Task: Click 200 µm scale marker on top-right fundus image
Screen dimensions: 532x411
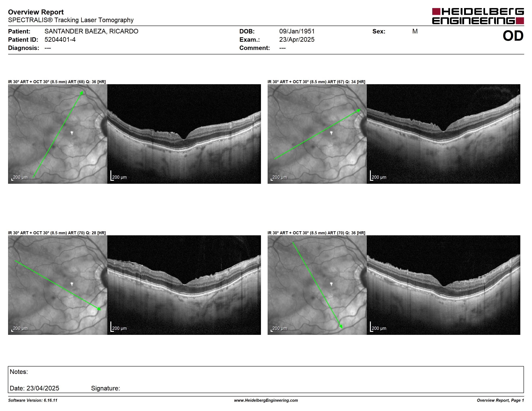Action: tap(279, 177)
